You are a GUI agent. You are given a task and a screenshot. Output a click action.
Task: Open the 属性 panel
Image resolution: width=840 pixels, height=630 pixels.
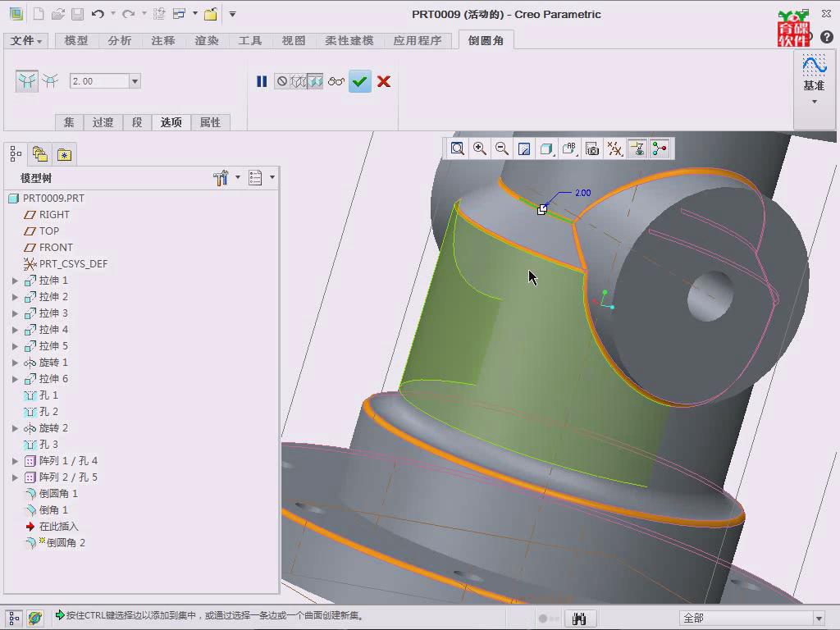tap(210, 122)
